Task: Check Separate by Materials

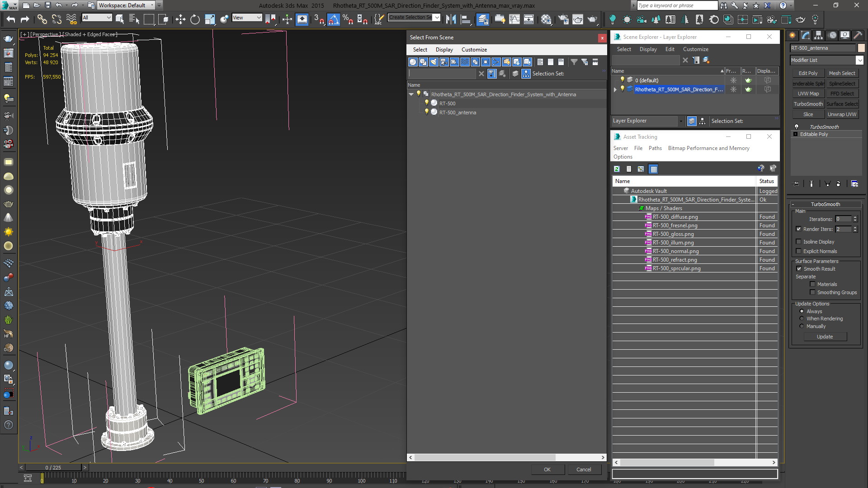Action: click(x=812, y=284)
